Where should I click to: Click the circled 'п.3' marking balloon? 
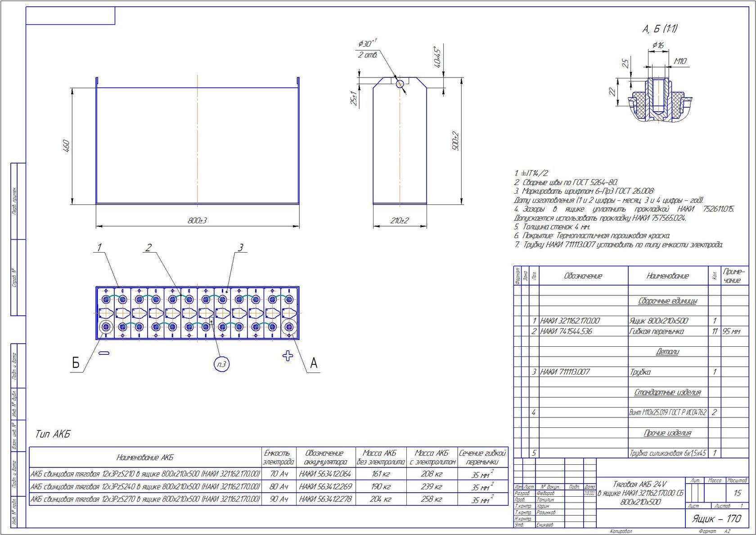click(x=221, y=364)
